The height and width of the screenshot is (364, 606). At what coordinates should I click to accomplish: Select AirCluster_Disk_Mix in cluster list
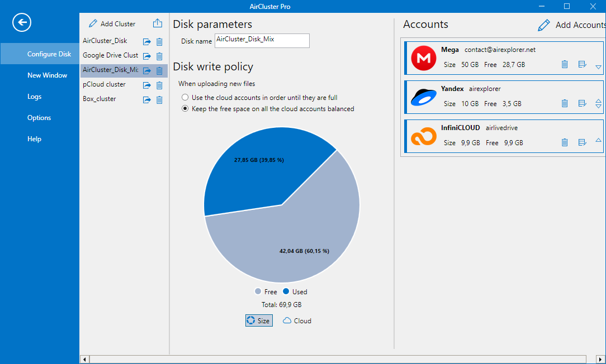[x=110, y=70]
